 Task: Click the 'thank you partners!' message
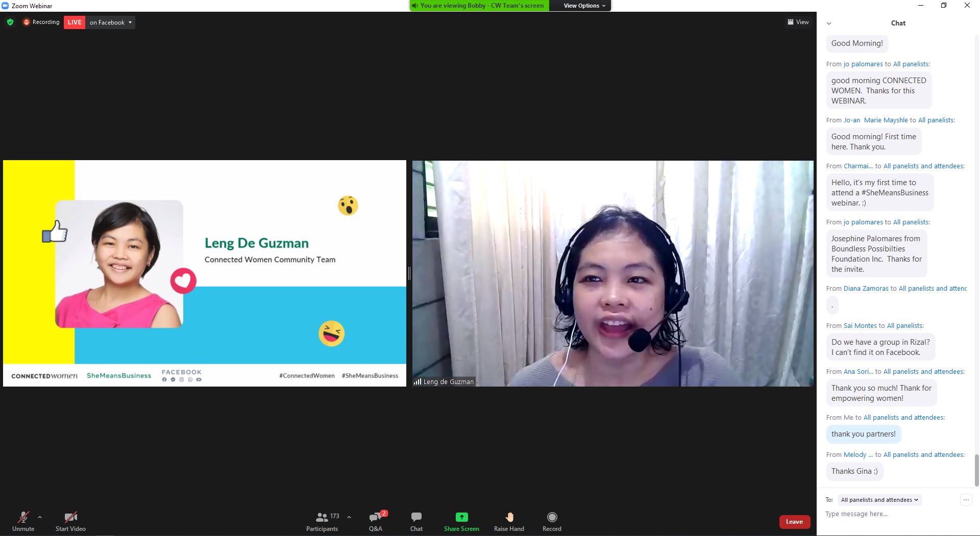click(x=864, y=434)
